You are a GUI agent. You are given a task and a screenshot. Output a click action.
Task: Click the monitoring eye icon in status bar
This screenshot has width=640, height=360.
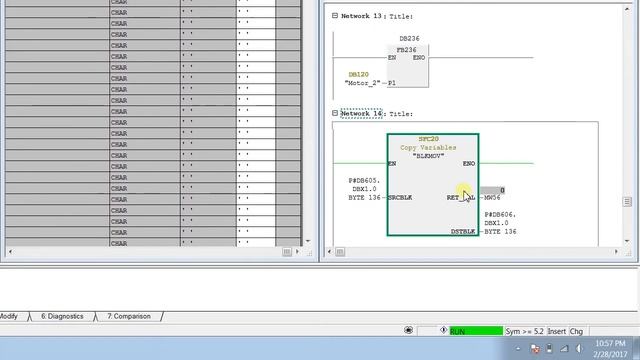[x=408, y=330]
